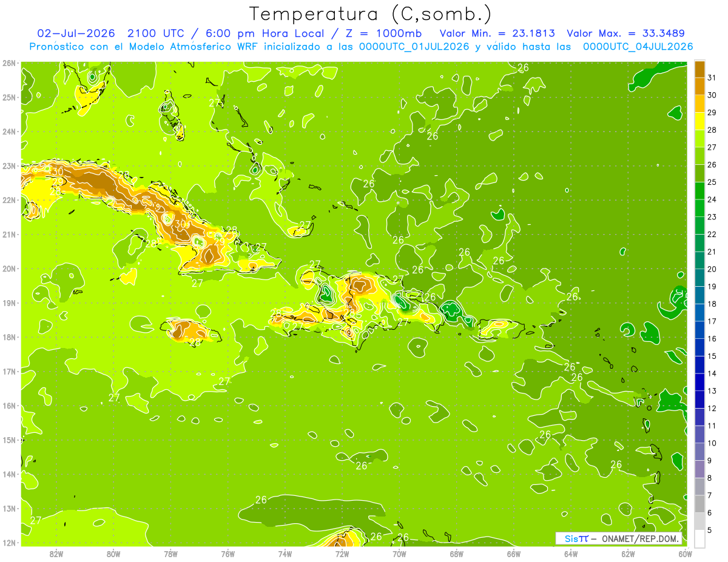Screen dimensions: 728x562
Task: Click the "80W" longitude axis label
Action: click(x=113, y=554)
